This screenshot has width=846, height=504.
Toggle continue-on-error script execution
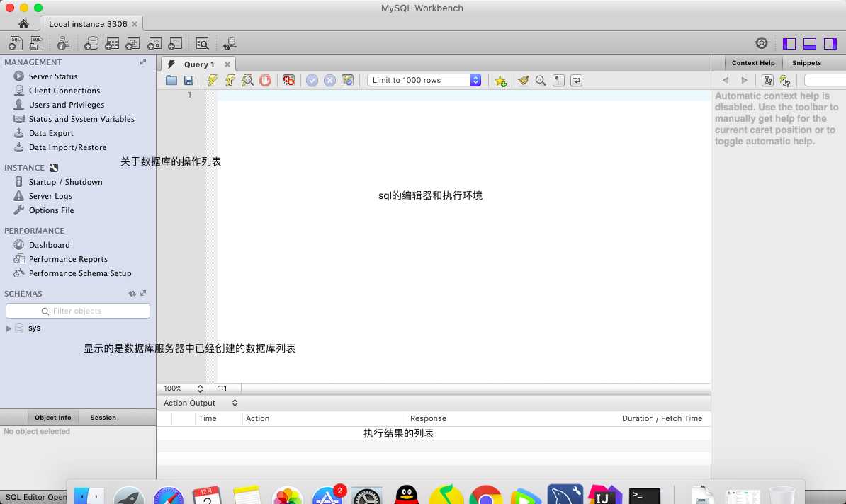coord(288,80)
